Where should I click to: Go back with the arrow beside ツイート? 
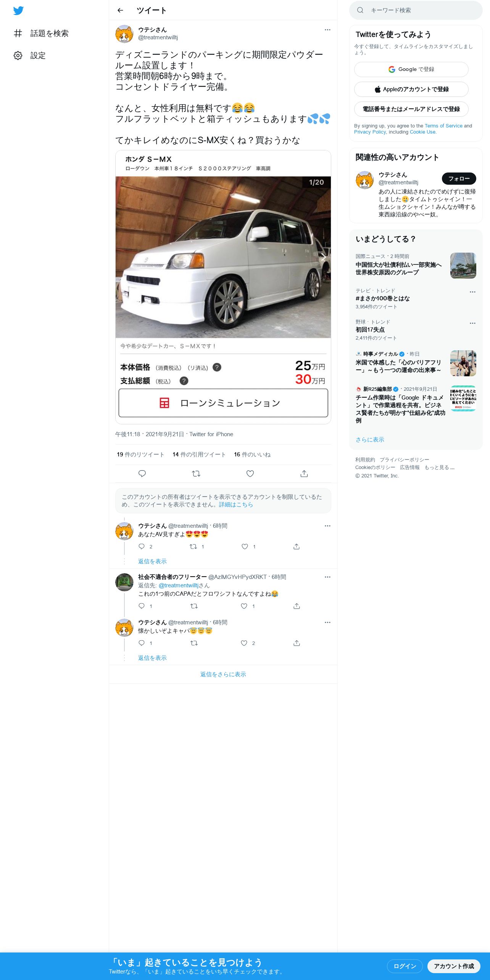(x=120, y=10)
